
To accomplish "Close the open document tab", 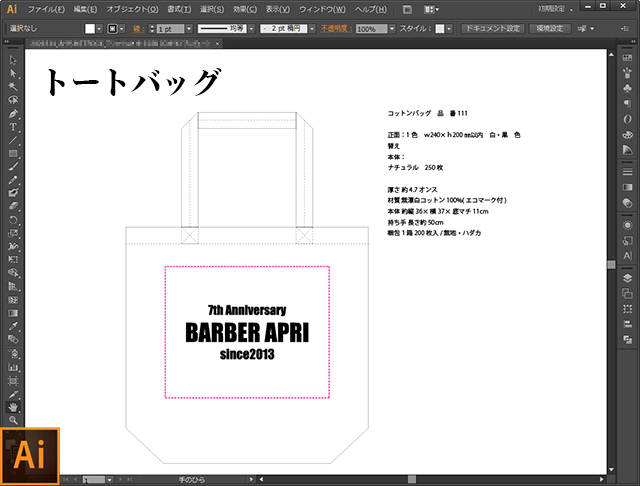I will [x=218, y=43].
